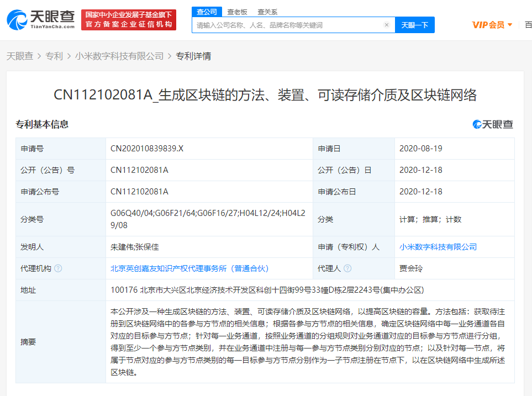This screenshot has width=532, height=396.
Task: Click the patent title CN112102081A heading
Action: (265, 95)
